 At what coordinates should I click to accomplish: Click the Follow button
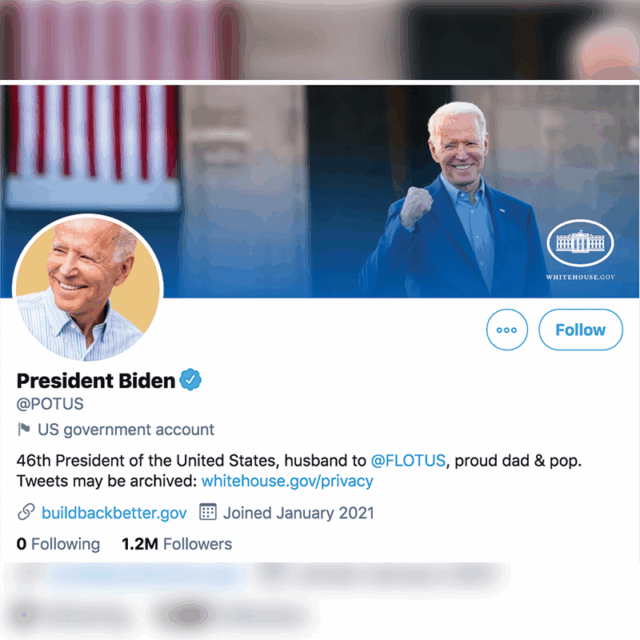(580, 330)
